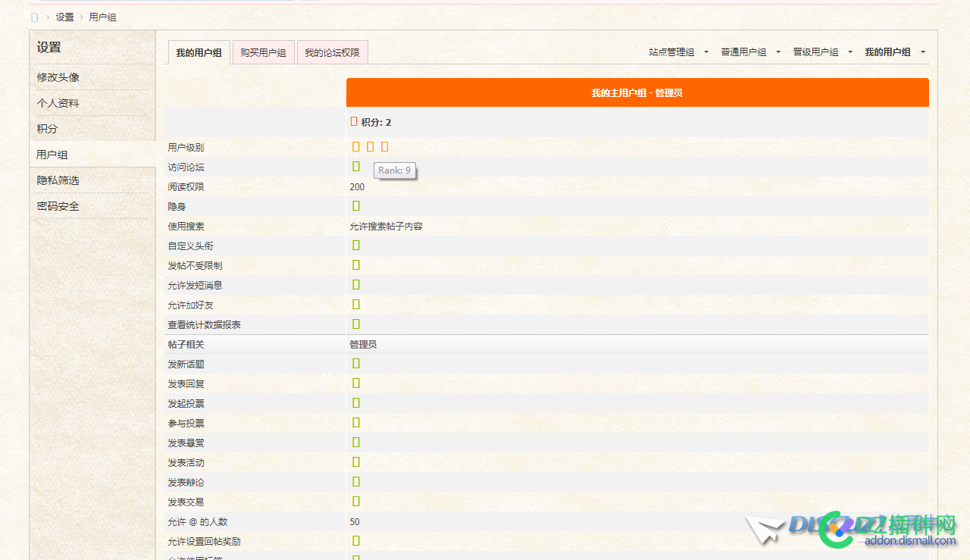Click the icon beside 积分: 2
Screen dimensions: 970x560
(x=354, y=121)
